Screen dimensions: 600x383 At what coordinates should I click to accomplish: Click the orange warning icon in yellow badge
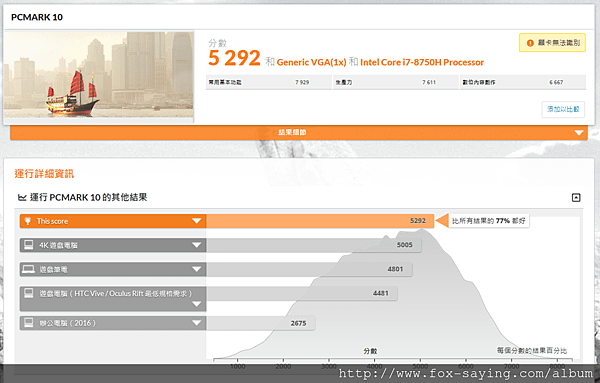[x=530, y=43]
